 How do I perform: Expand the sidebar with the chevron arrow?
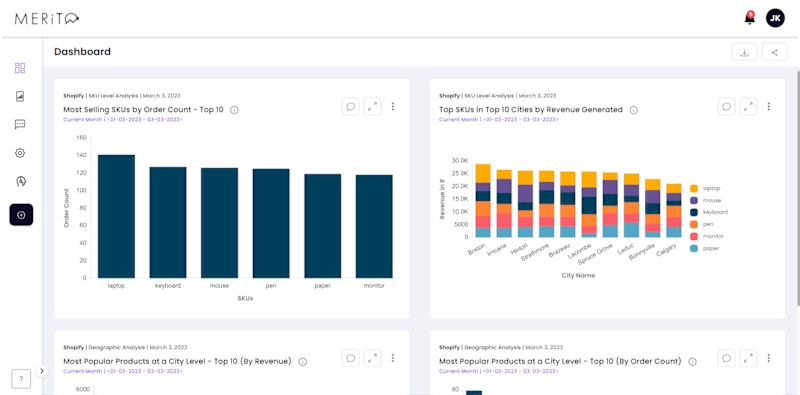coord(42,371)
